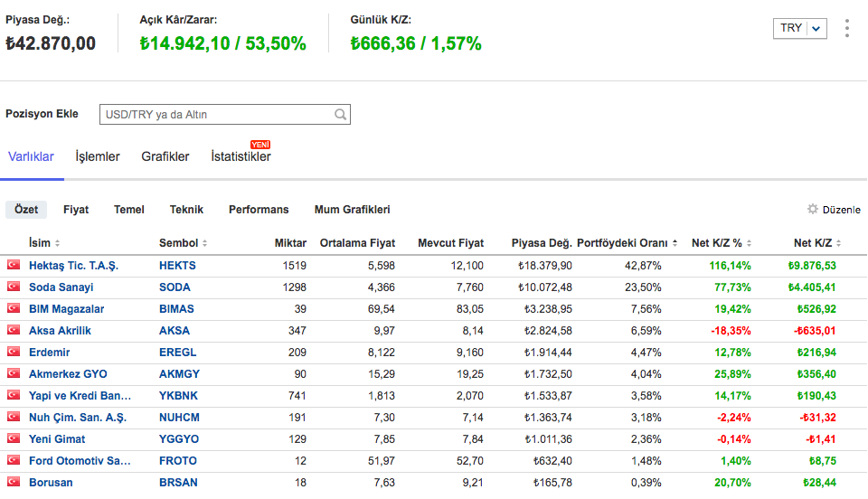This screenshot has height=499, width=868.
Task: Open the BIM Magazalar stock link
Action: (x=66, y=309)
